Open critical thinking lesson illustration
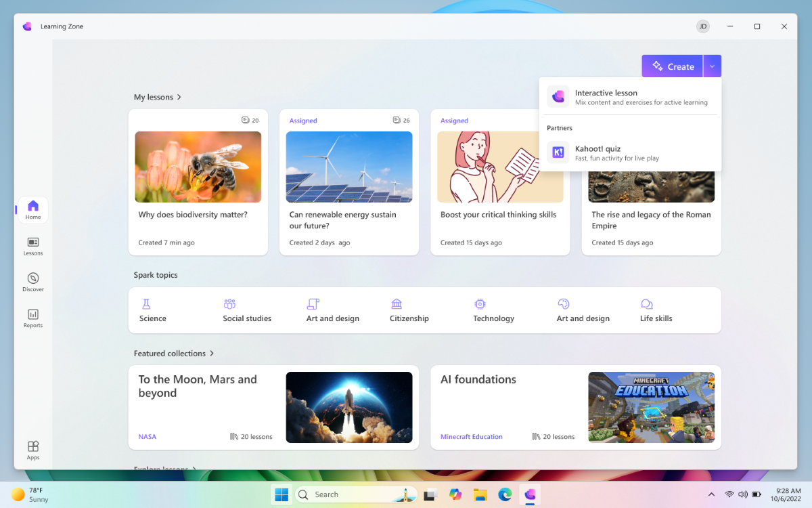Viewport: 812px width, 508px height. (500, 167)
